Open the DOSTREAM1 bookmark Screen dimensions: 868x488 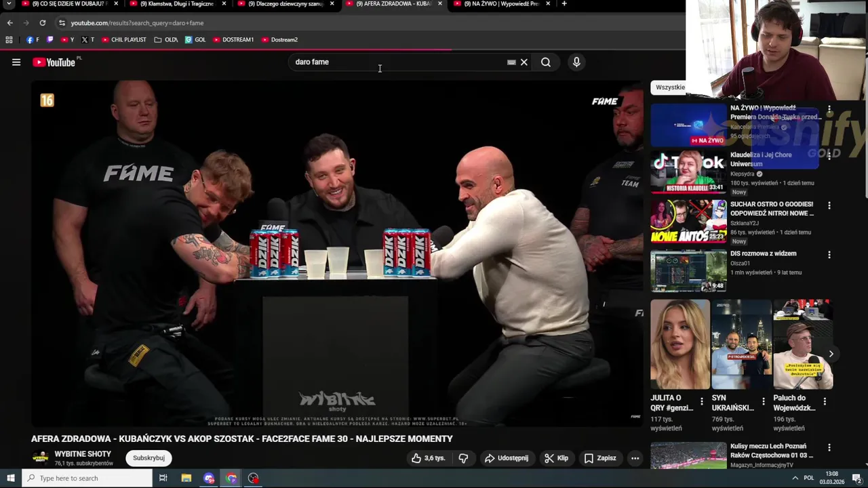[x=233, y=40]
